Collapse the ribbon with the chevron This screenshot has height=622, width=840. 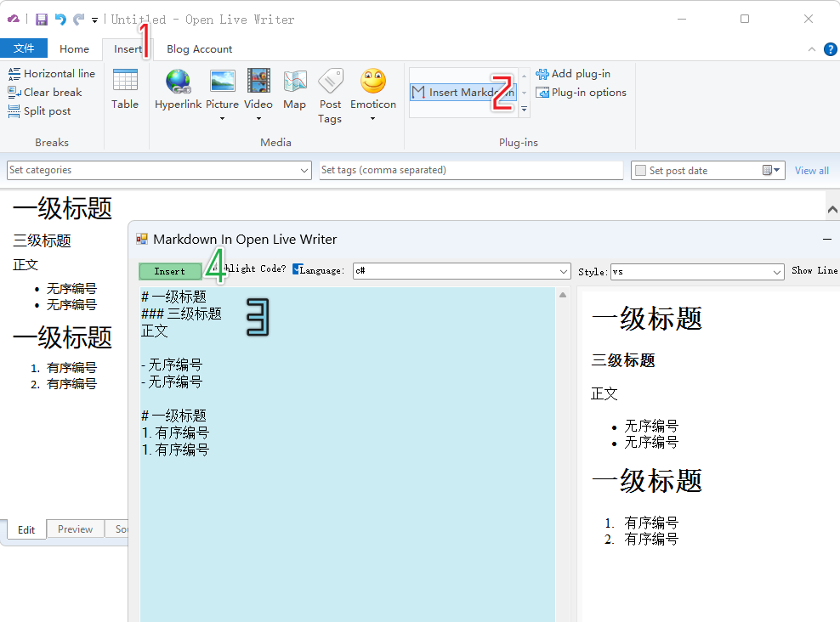(x=812, y=49)
